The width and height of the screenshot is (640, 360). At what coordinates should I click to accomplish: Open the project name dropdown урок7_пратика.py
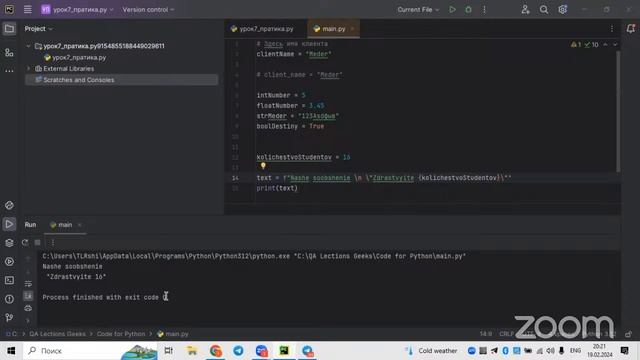pos(77,9)
